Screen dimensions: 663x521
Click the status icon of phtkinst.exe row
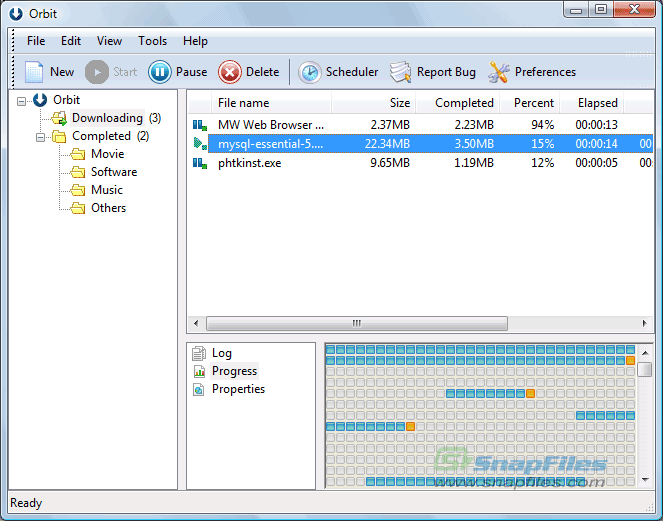tap(200, 163)
